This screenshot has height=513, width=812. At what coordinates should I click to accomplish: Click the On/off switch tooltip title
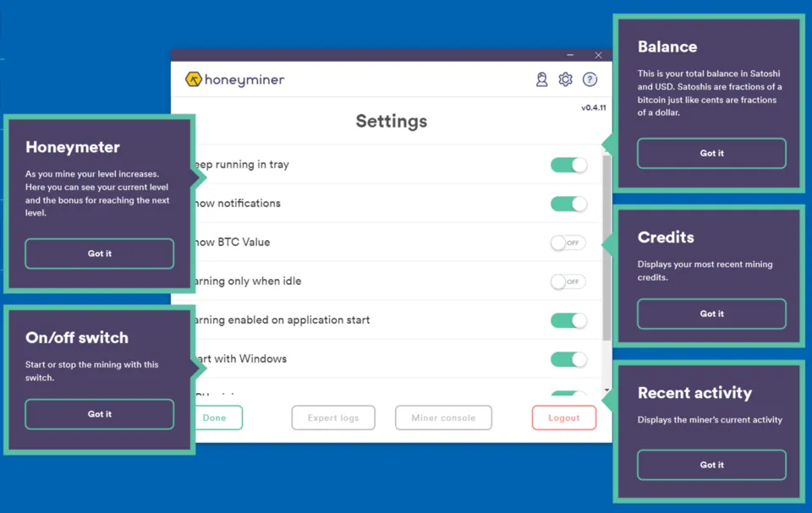(77, 337)
